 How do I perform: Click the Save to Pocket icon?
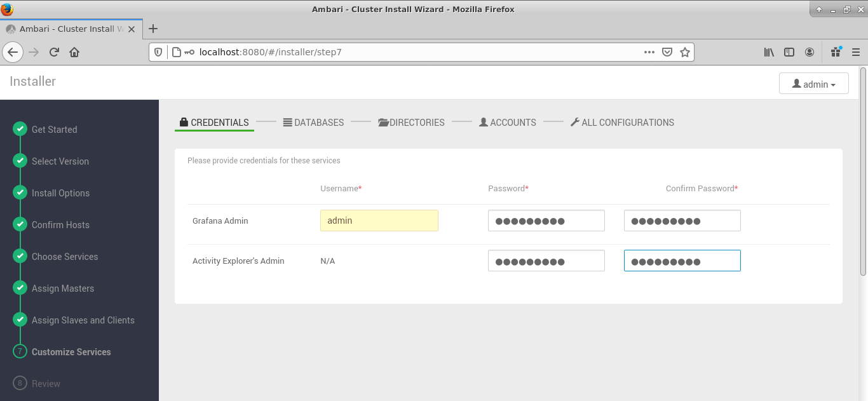667,52
